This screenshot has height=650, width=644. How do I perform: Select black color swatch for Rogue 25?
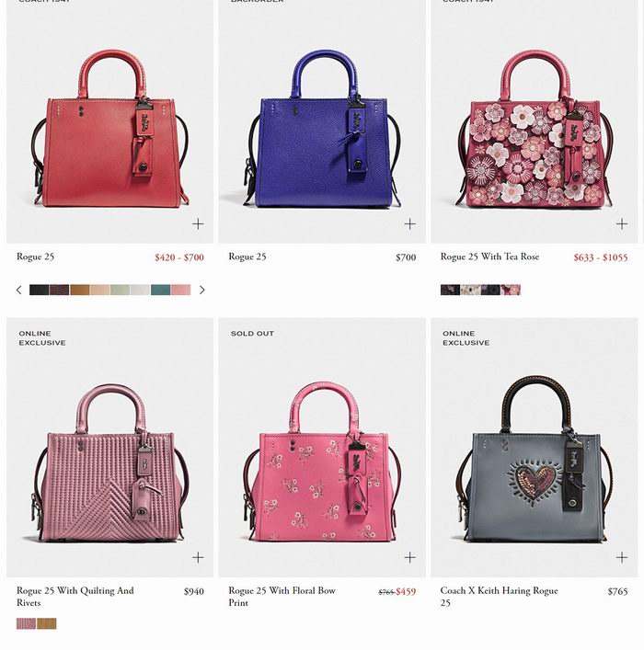tap(40, 290)
